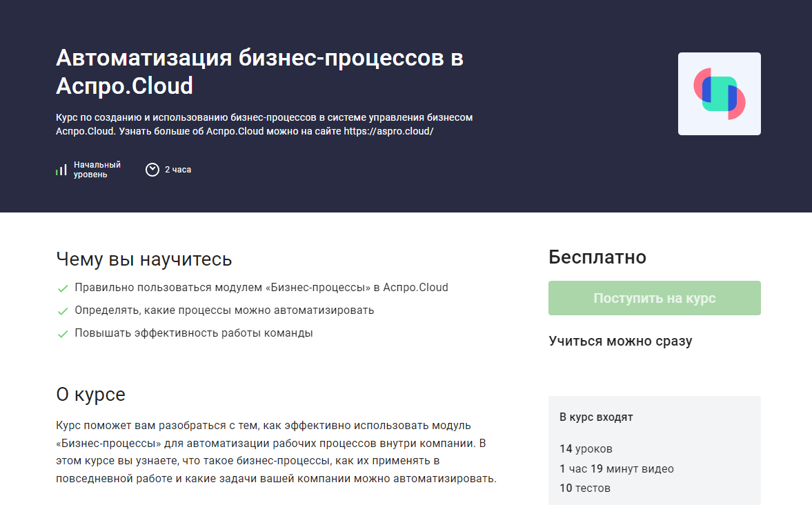Click the 'О курсе' heading
812x505 pixels.
click(x=90, y=395)
